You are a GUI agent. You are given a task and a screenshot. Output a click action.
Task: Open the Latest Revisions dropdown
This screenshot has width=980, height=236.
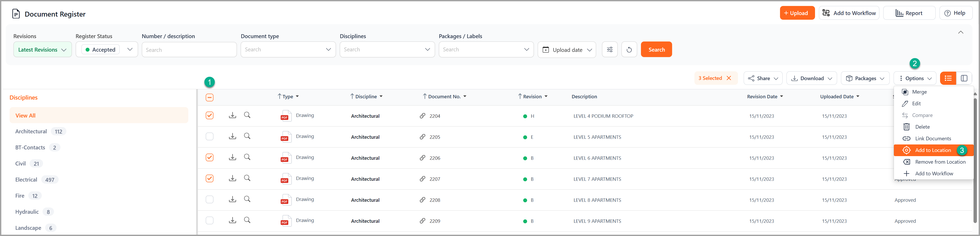click(43, 50)
